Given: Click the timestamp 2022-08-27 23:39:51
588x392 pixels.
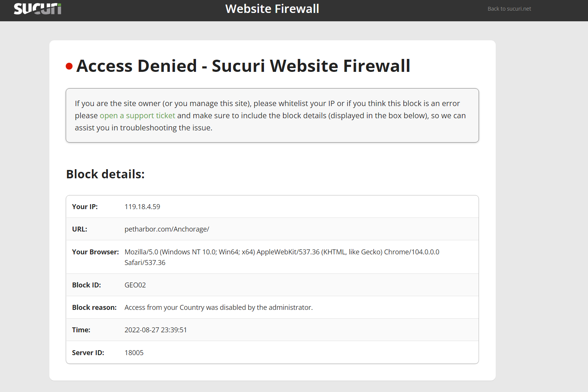Looking at the screenshot, I should pos(155,330).
